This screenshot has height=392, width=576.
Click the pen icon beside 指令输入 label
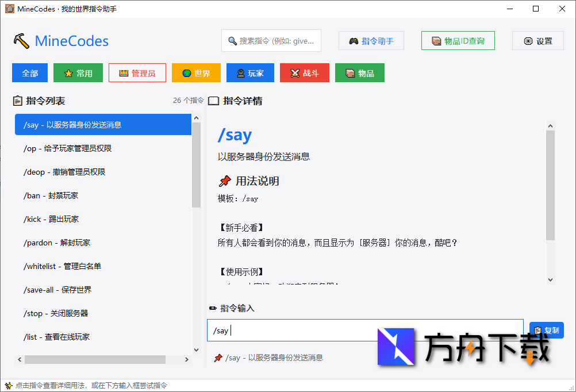212,308
